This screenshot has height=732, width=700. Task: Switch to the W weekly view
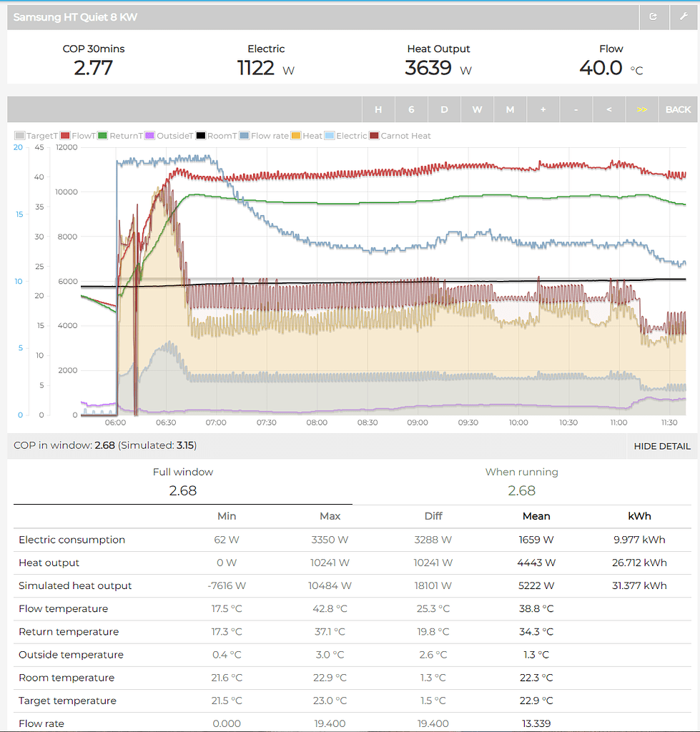point(477,109)
